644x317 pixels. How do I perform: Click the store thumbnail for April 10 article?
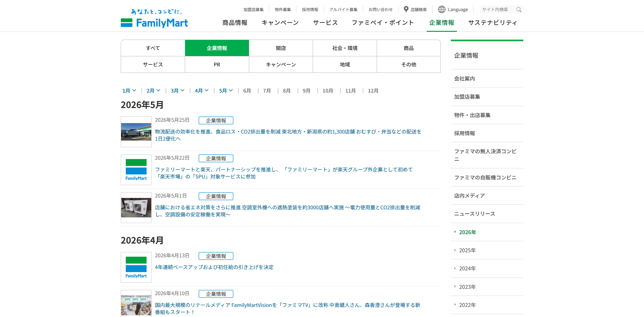click(136, 303)
